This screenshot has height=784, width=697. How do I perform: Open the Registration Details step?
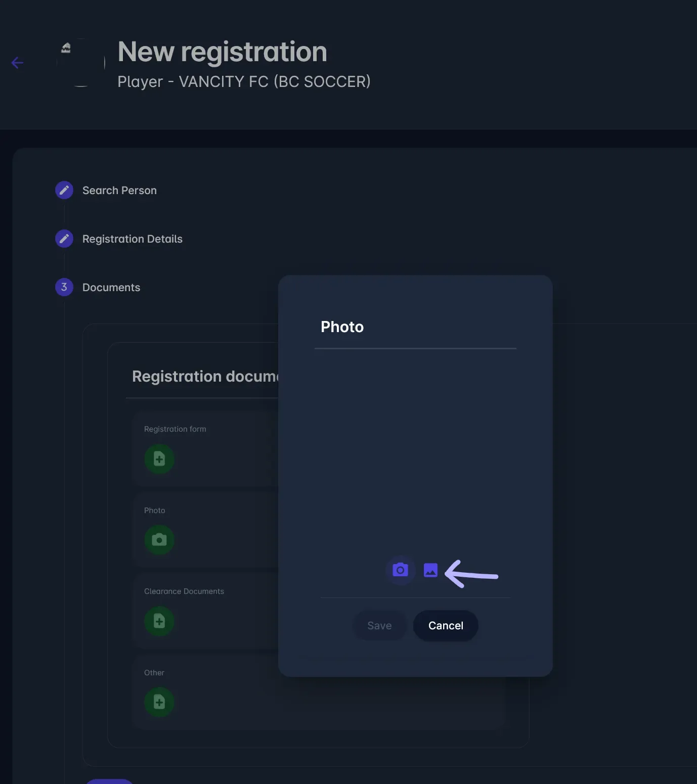tap(132, 239)
